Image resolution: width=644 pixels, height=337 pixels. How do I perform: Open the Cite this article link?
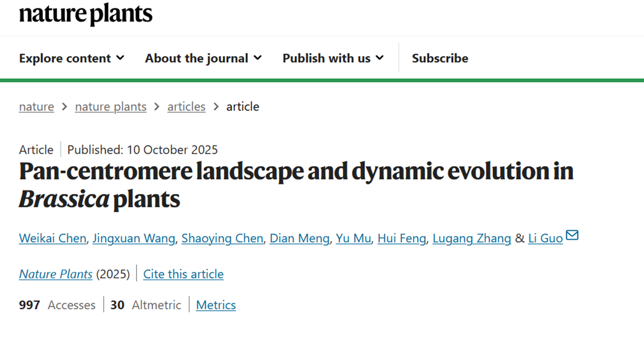[183, 274]
